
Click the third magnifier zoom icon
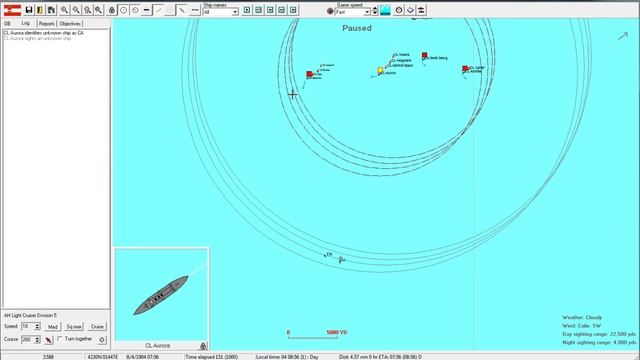[87, 10]
